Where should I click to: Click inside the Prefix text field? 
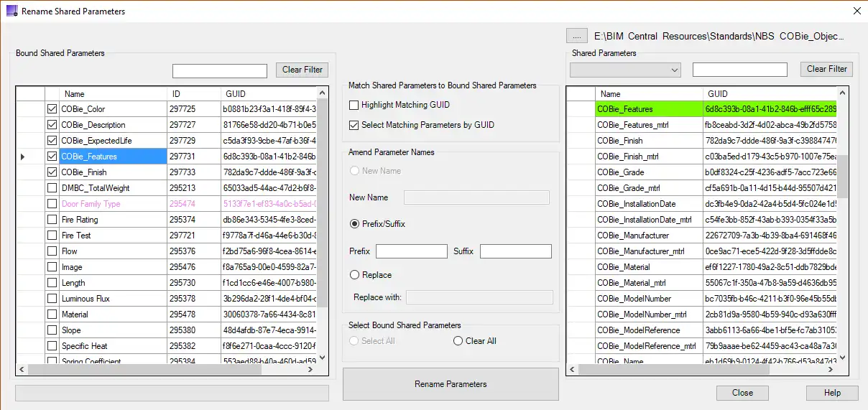pyautogui.click(x=411, y=251)
